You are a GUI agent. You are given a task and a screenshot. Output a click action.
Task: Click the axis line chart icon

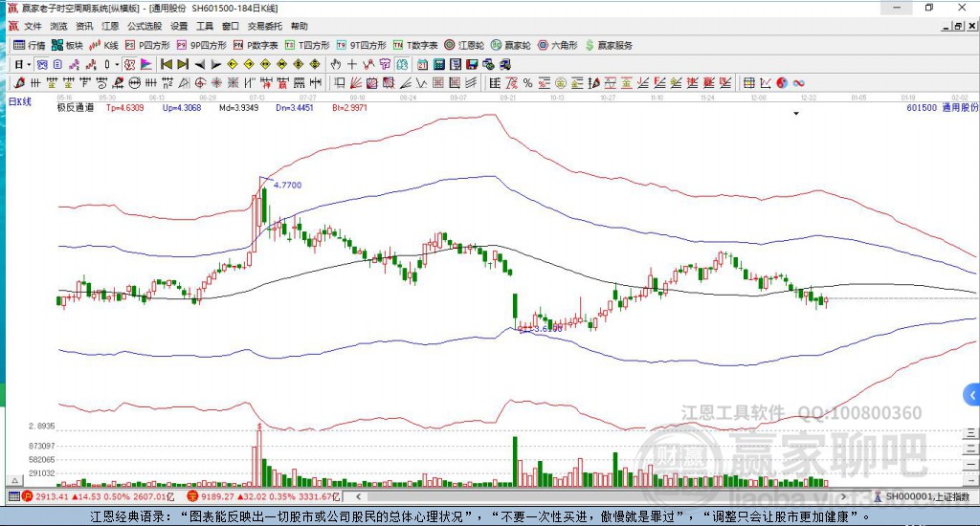pos(766,82)
